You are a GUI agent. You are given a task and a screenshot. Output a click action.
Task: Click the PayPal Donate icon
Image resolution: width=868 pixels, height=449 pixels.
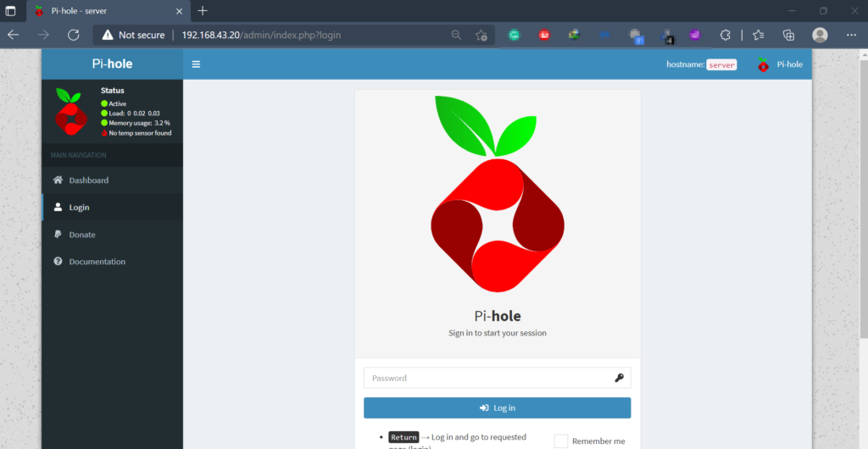[x=58, y=235]
